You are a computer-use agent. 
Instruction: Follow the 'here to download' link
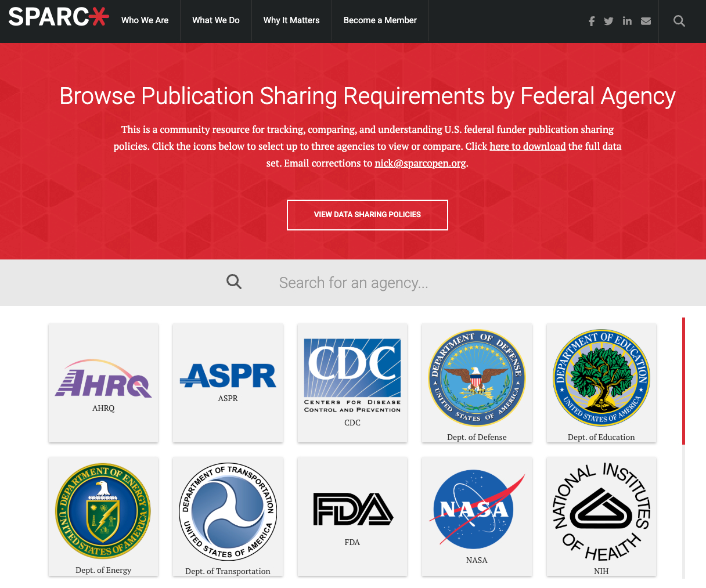527,146
